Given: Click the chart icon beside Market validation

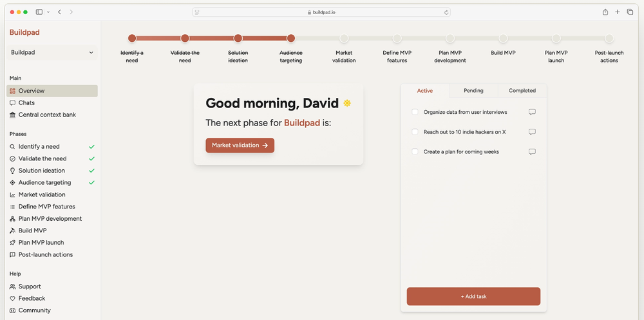Looking at the screenshot, I should click(x=12, y=194).
